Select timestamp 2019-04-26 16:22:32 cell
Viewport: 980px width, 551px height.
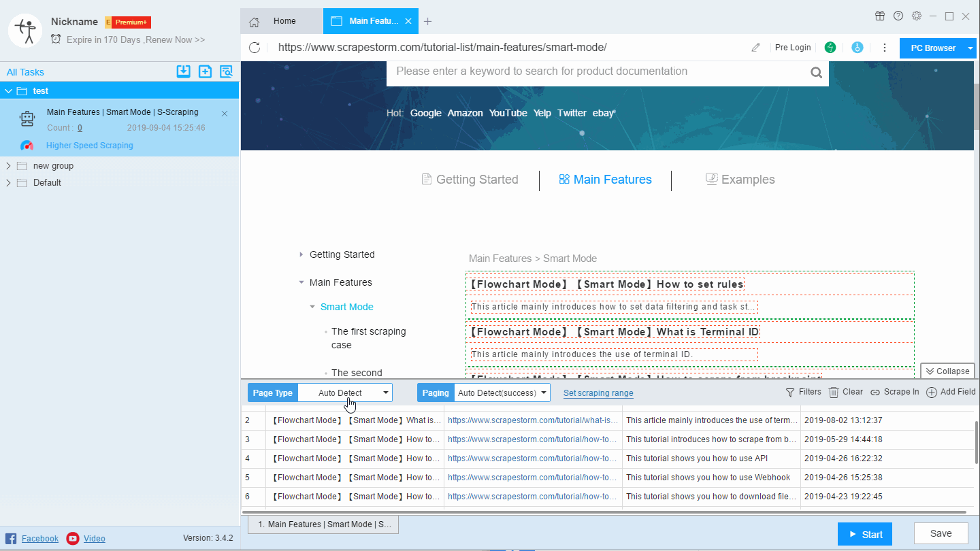pos(843,458)
